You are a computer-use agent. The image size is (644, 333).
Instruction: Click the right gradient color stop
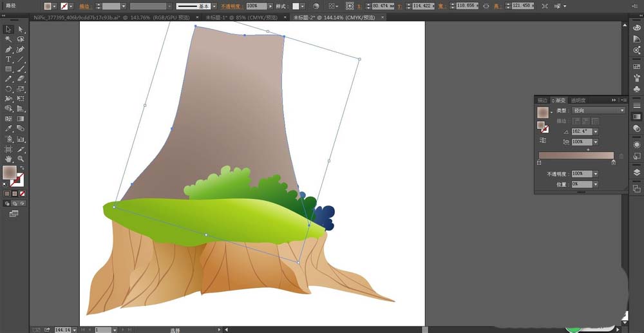tap(614, 162)
